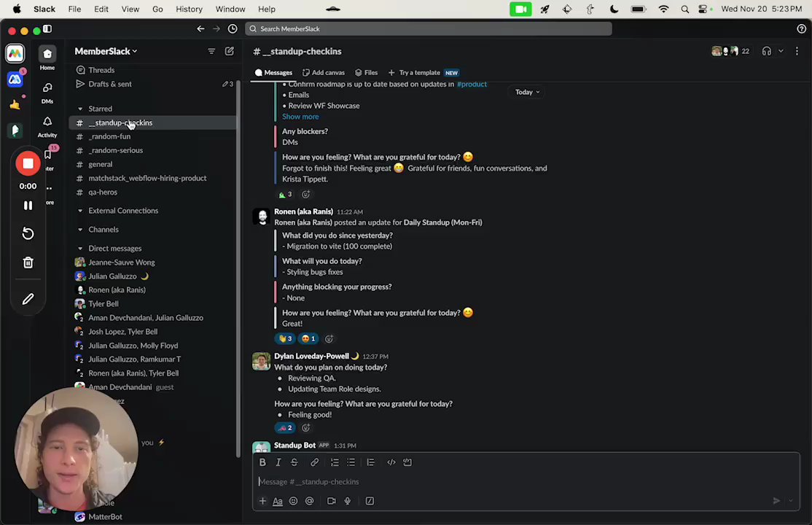
Task: Click the message input for standup-checkins
Action: point(526,482)
